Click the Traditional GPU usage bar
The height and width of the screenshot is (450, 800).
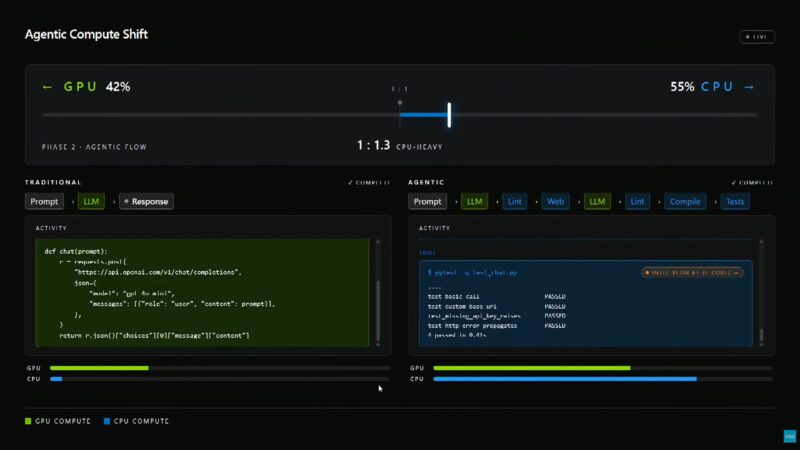[219, 368]
